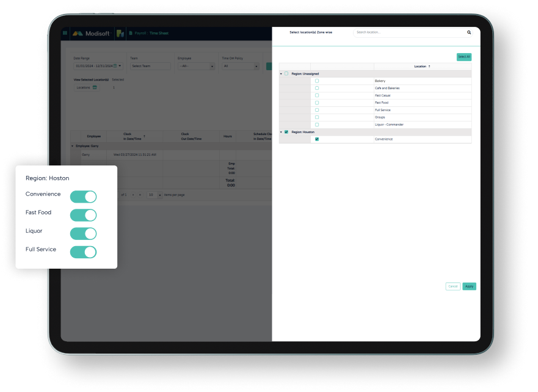Screen dimensions: 538x392
Task: Toggle the Full Service switch
Action: 84,252
